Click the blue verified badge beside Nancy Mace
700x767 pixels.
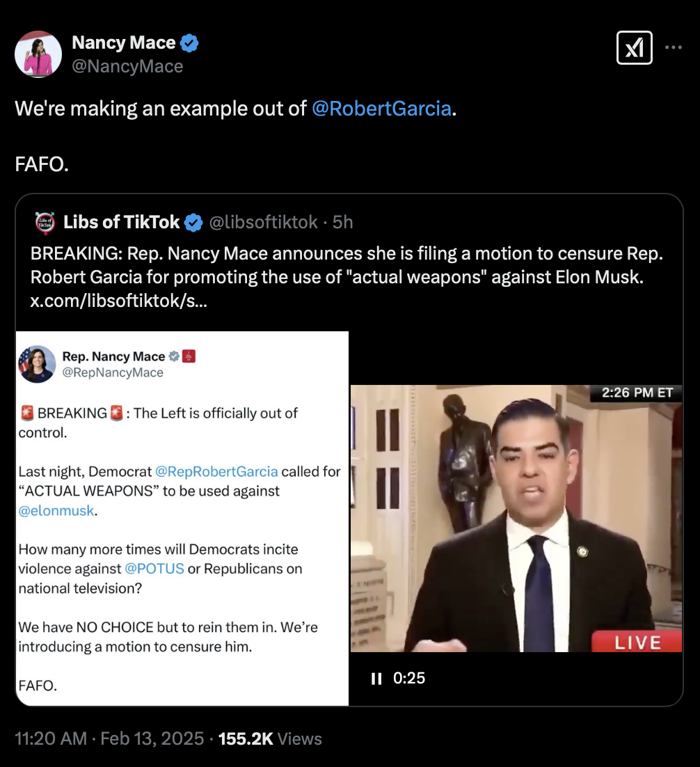click(x=189, y=43)
